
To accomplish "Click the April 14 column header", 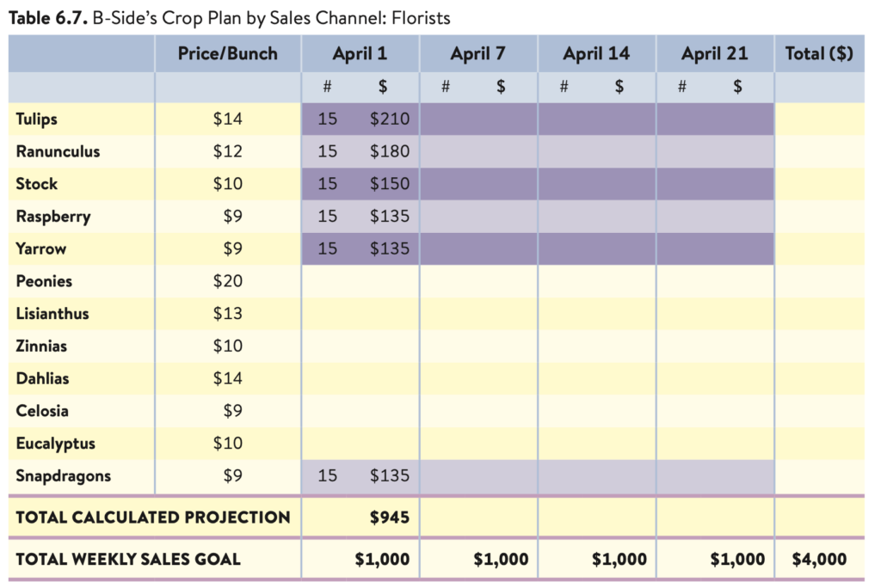I will tap(596, 53).
